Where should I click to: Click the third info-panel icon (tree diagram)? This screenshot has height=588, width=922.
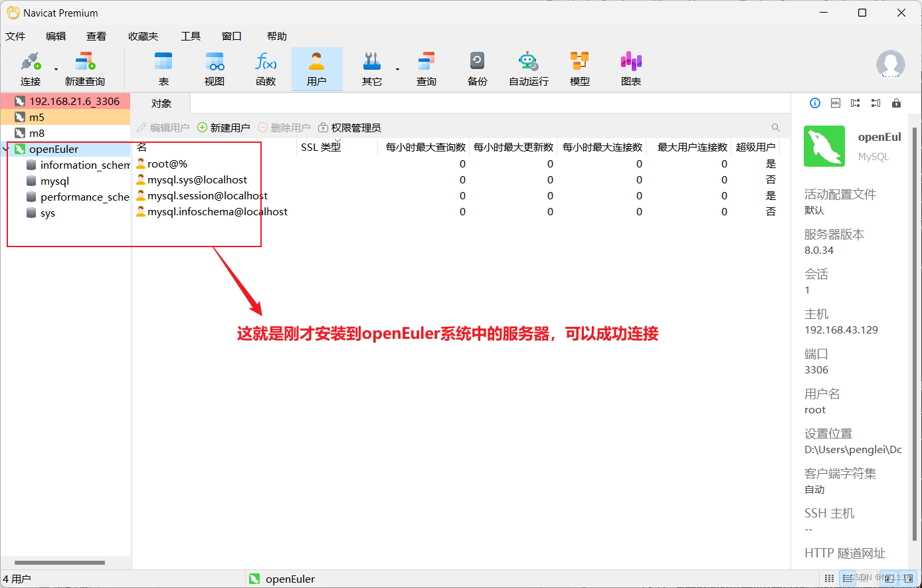click(856, 103)
